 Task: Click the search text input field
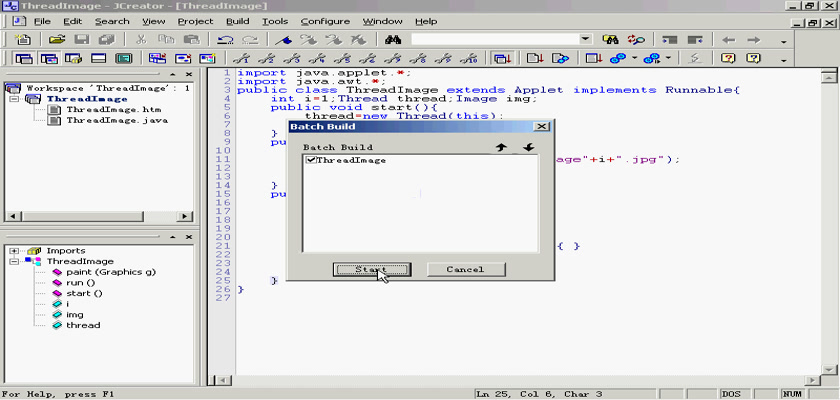click(x=495, y=40)
